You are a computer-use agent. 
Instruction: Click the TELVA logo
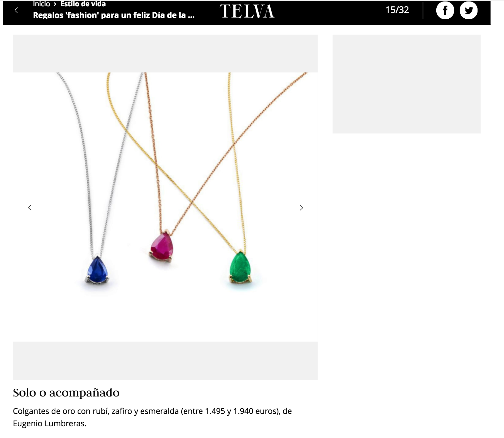[x=247, y=11]
